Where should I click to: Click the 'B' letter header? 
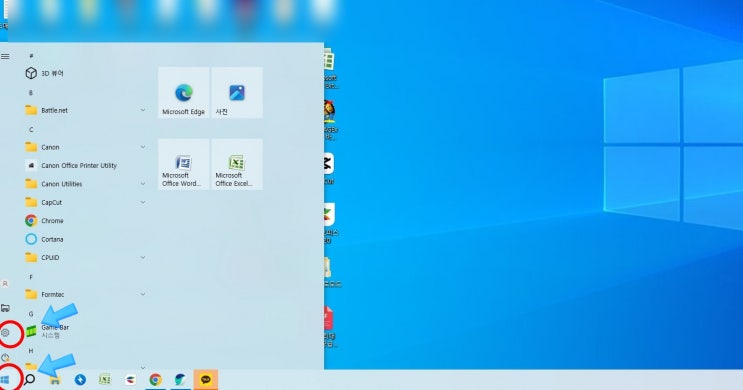click(31, 93)
